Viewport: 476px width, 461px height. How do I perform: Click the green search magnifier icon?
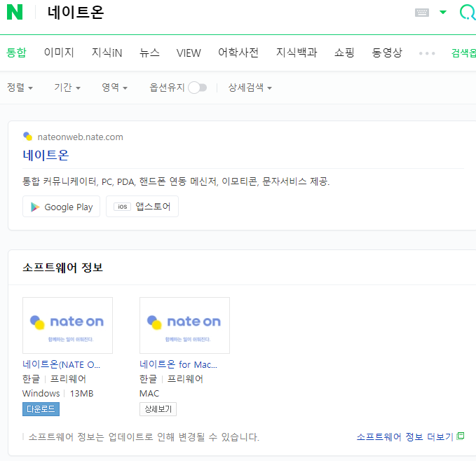468,13
